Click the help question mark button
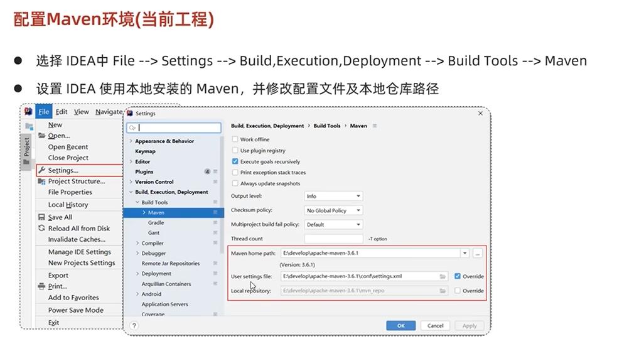The image size is (644, 351). click(134, 325)
